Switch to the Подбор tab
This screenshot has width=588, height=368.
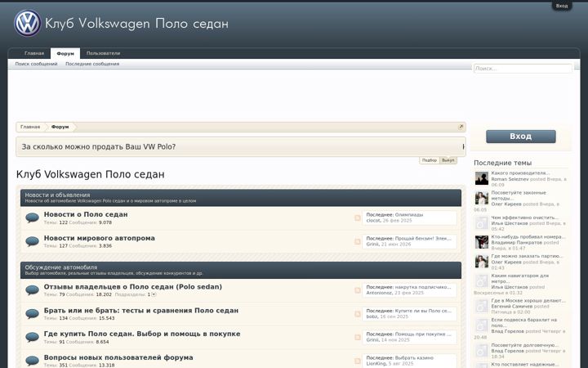pyautogui.click(x=430, y=160)
